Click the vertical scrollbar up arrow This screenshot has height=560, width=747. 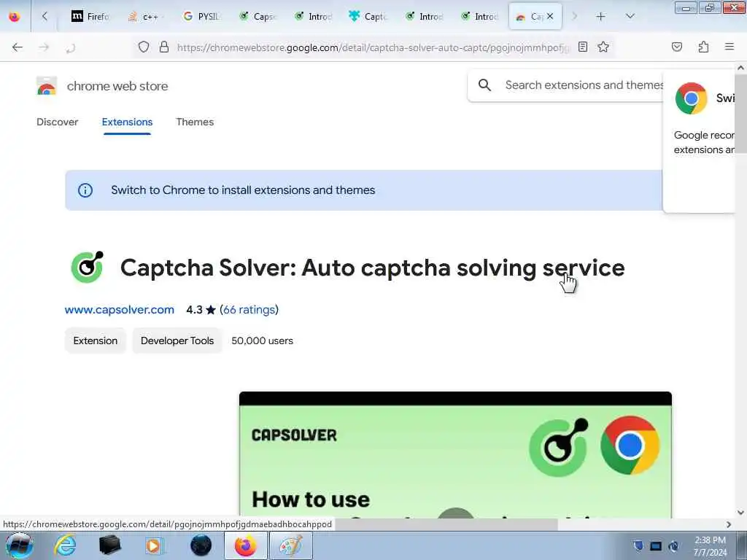pos(741,68)
